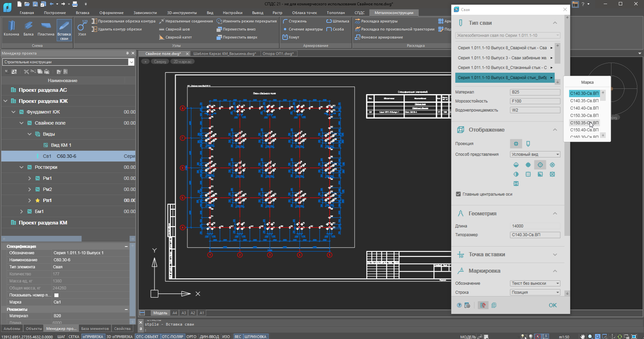Click the Фоновое армирование tool

(379, 37)
